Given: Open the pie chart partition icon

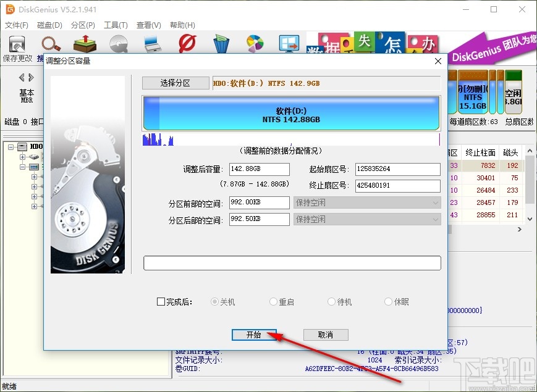Looking at the screenshot, I should [255, 44].
